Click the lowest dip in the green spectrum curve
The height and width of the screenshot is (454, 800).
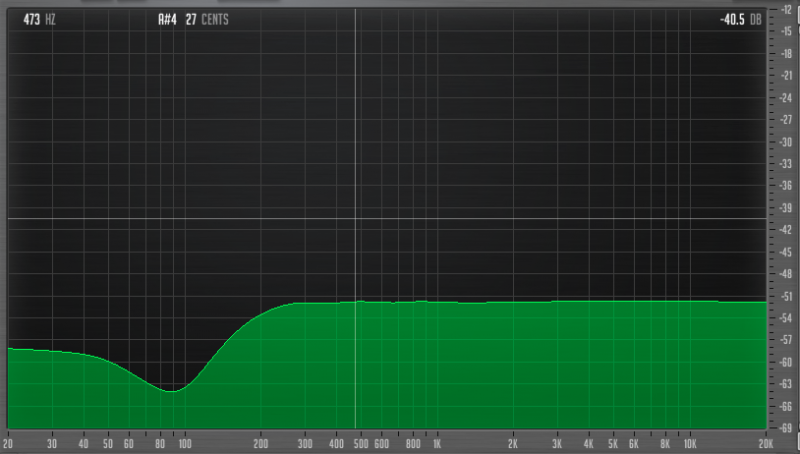(171, 391)
